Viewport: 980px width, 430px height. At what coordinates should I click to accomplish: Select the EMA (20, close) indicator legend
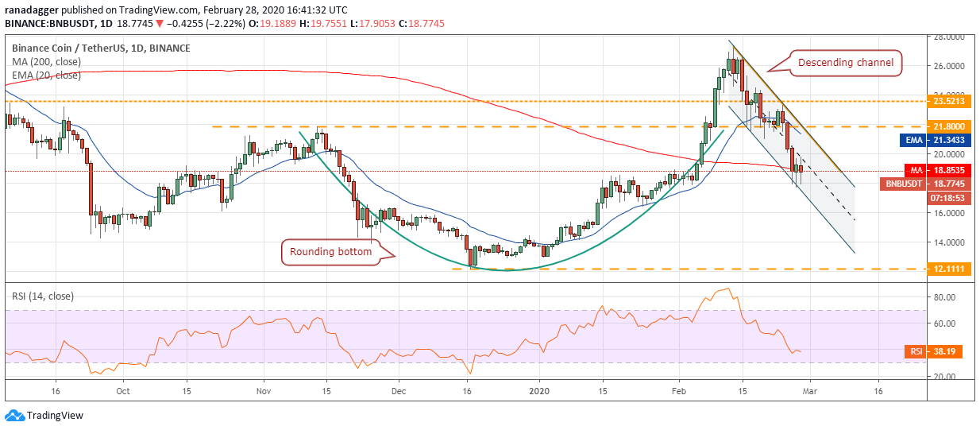click(46, 75)
